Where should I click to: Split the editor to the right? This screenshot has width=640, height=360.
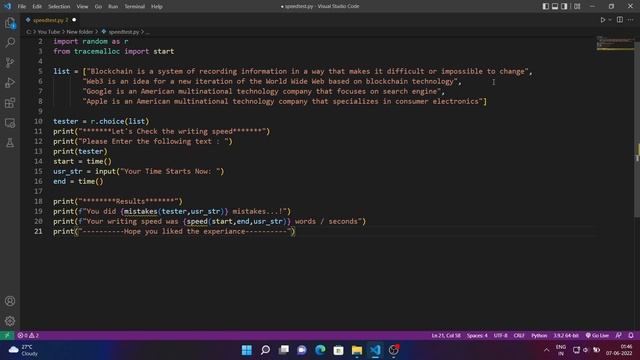click(620, 20)
